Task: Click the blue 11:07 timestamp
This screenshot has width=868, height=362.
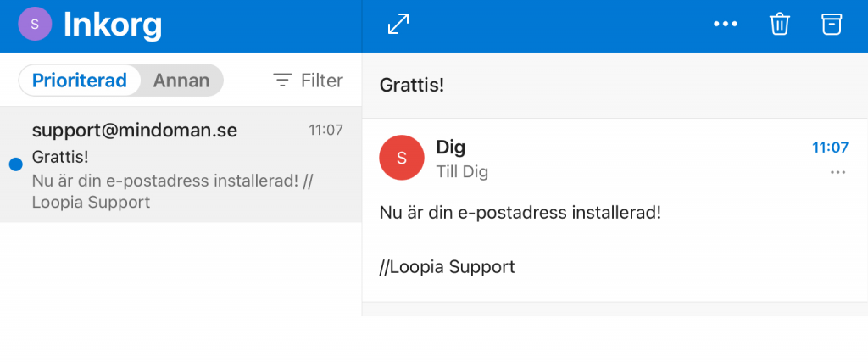Action: tap(830, 148)
